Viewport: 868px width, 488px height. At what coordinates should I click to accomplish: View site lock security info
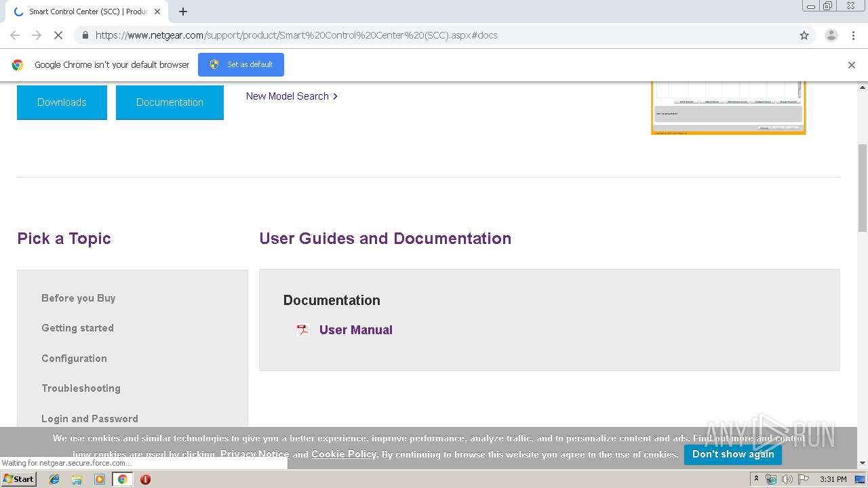click(85, 35)
